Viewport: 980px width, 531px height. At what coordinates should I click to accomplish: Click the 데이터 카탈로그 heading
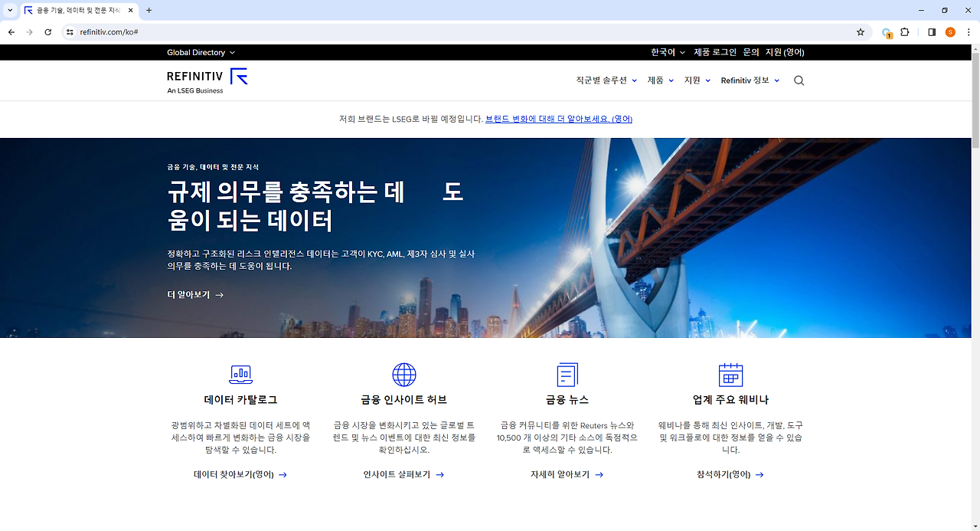click(x=240, y=400)
